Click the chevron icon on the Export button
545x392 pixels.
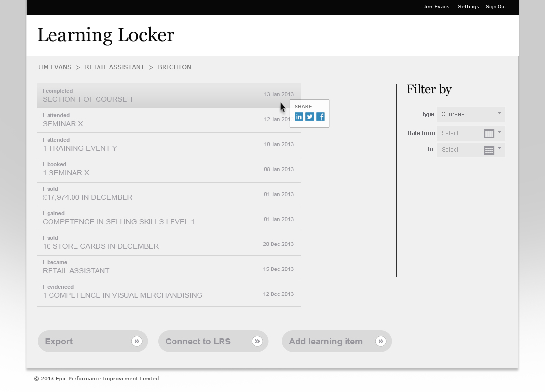136,341
